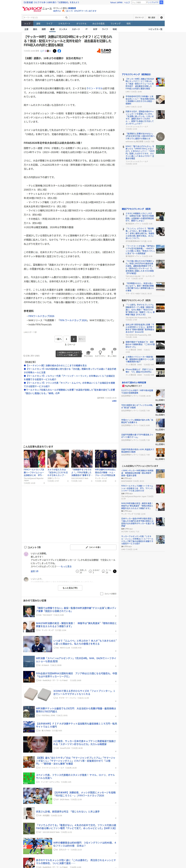
Task: Open the 地域 category tab
Action: (x=114, y=29)
